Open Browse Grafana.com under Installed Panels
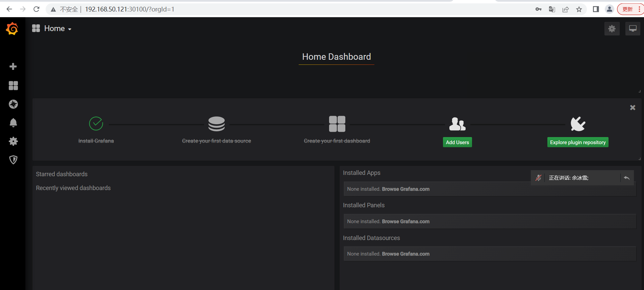 [406, 221]
